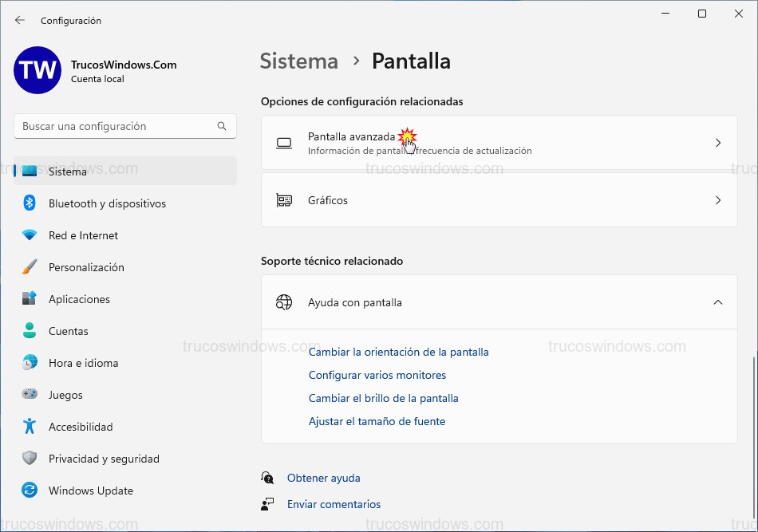Open Privacidad y seguridad via the shield icon
This screenshot has width=758, height=532.
tap(30, 459)
